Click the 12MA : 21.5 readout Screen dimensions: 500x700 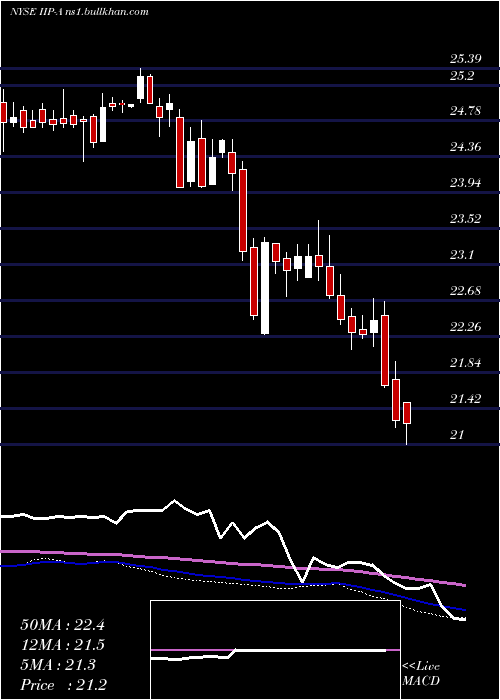tap(62, 645)
